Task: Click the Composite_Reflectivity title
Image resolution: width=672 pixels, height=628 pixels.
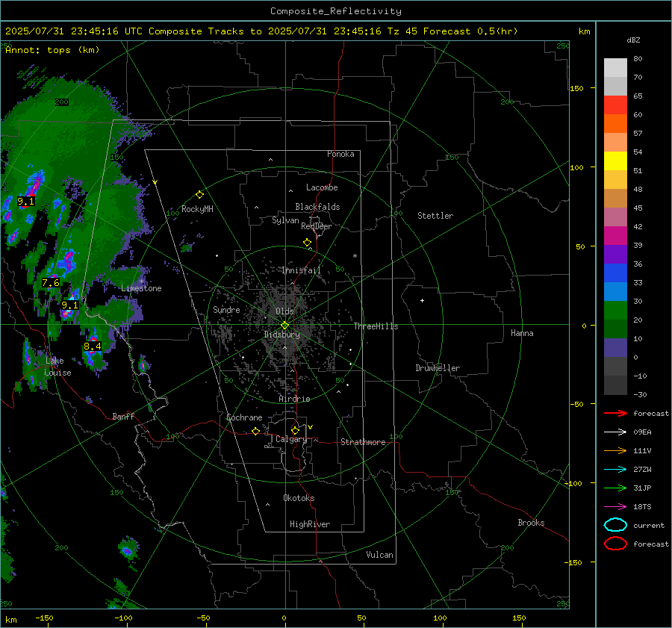Action: (x=336, y=11)
